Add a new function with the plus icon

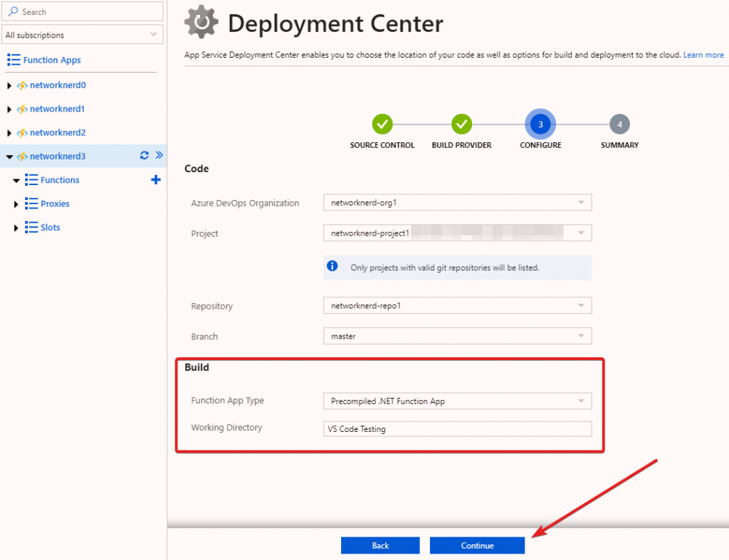pyautogui.click(x=156, y=180)
